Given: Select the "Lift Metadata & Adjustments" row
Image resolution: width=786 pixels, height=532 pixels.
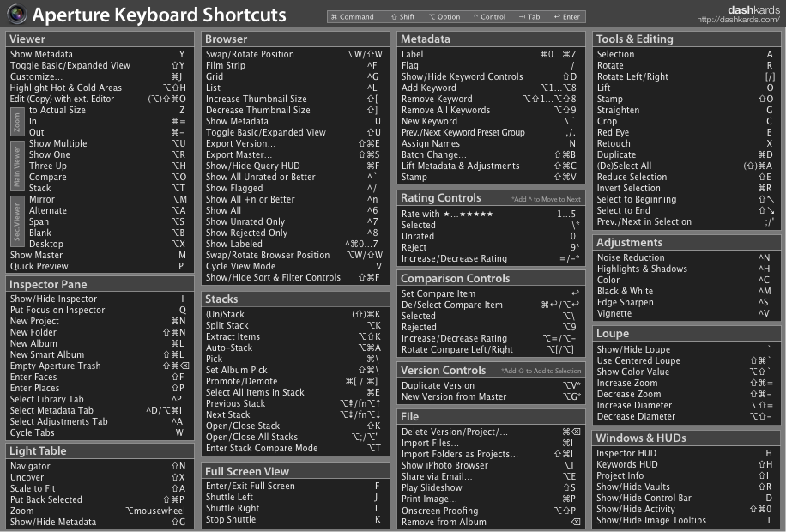Looking at the screenshot, I should (489, 166).
